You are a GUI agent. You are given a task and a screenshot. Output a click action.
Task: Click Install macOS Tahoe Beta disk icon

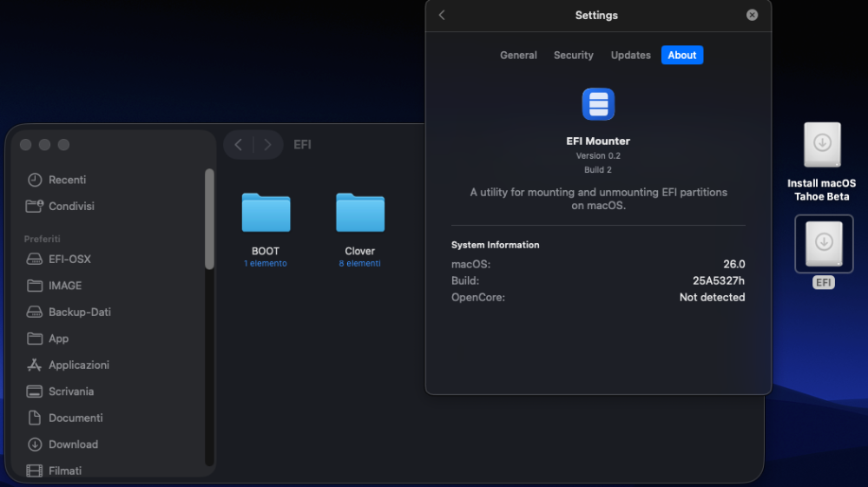822,145
